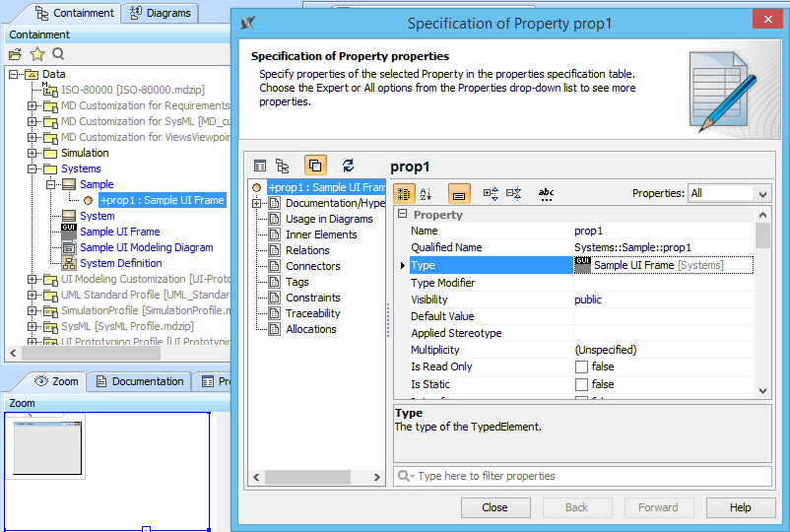790x532 pixels.
Task: Expand Documentation/Hyperlinks node in specification tree
Action: point(257,204)
